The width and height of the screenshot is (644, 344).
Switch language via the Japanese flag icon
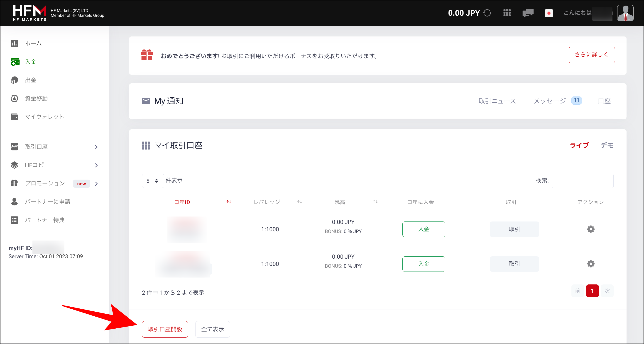click(549, 13)
